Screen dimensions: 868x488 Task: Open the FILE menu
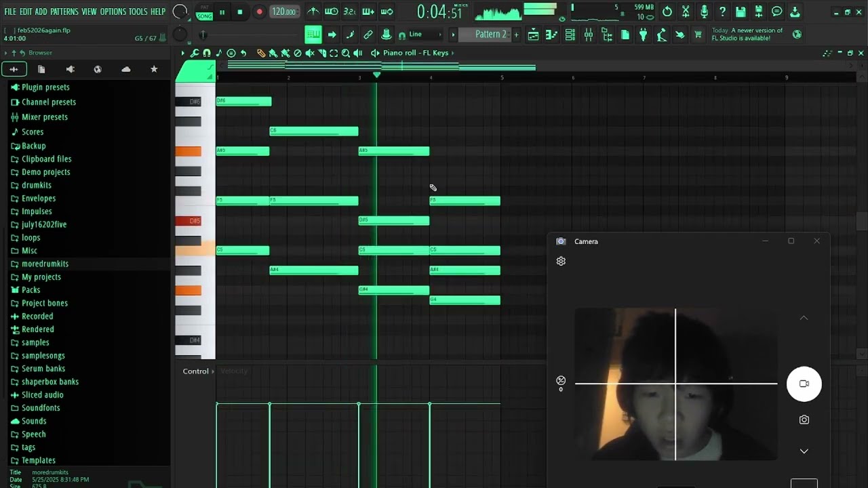point(10,12)
